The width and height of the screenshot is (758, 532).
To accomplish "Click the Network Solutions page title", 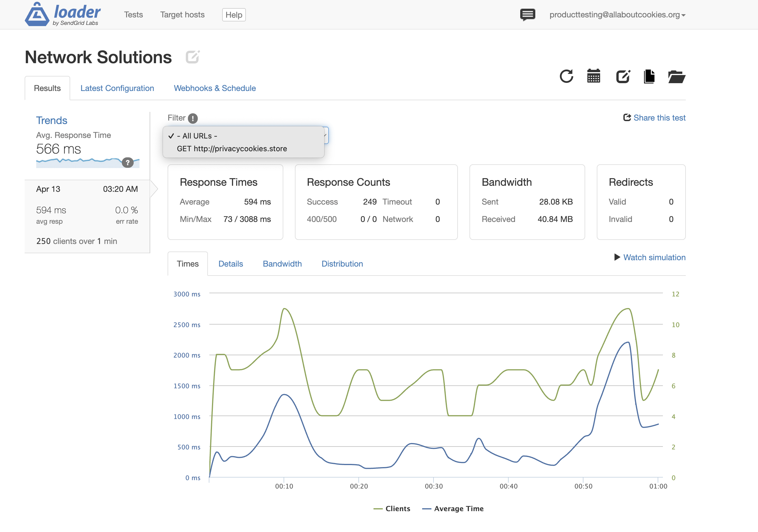I will 98,57.
